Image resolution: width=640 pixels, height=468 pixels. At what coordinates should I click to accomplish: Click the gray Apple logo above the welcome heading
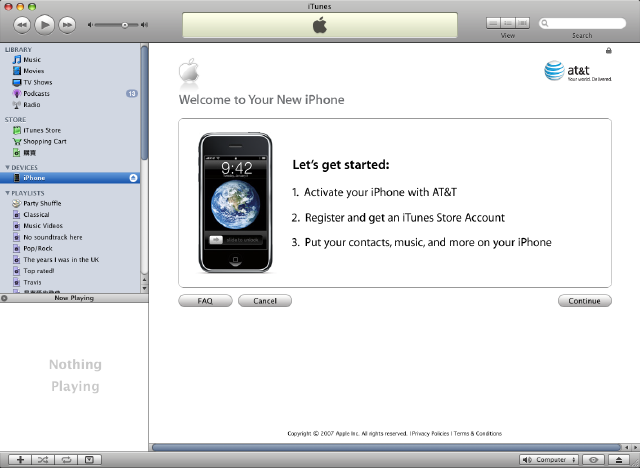pos(189,71)
